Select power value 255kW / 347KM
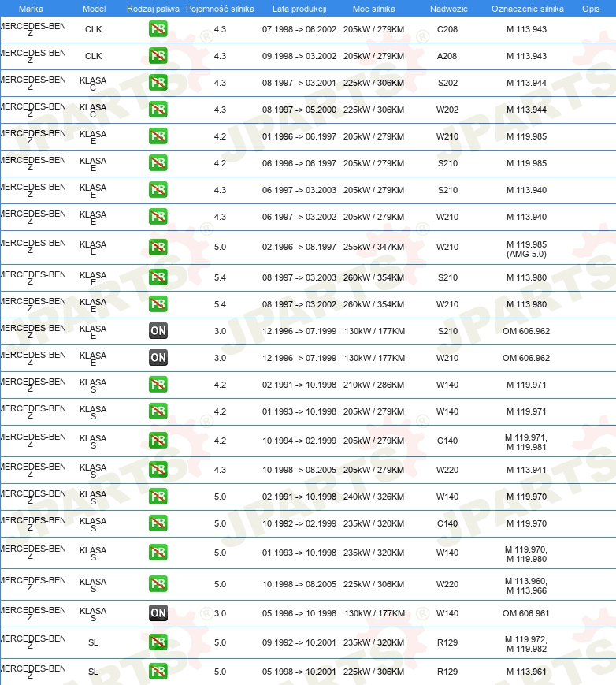 tap(373, 247)
